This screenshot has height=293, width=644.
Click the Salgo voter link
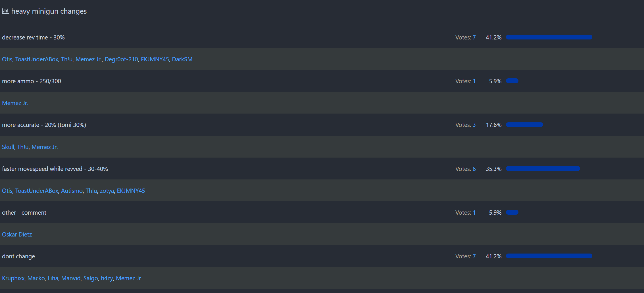tap(90, 278)
